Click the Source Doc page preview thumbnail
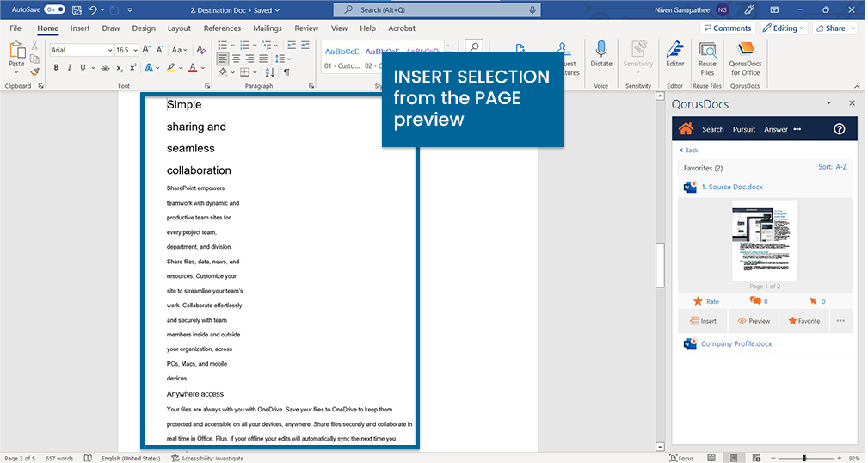The image size is (868, 463). [765, 240]
